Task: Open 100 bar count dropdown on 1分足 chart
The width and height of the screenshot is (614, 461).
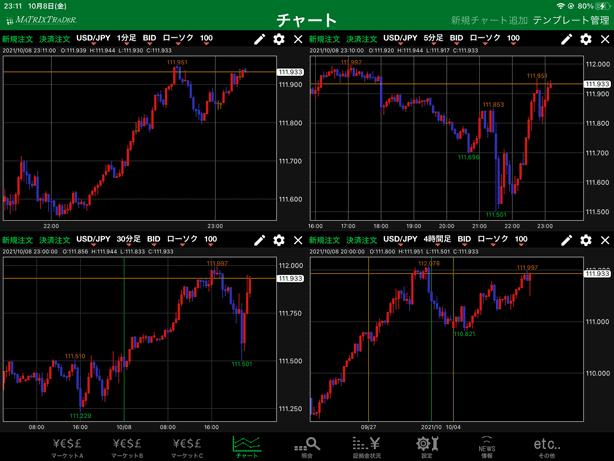Action: pyautogui.click(x=206, y=38)
